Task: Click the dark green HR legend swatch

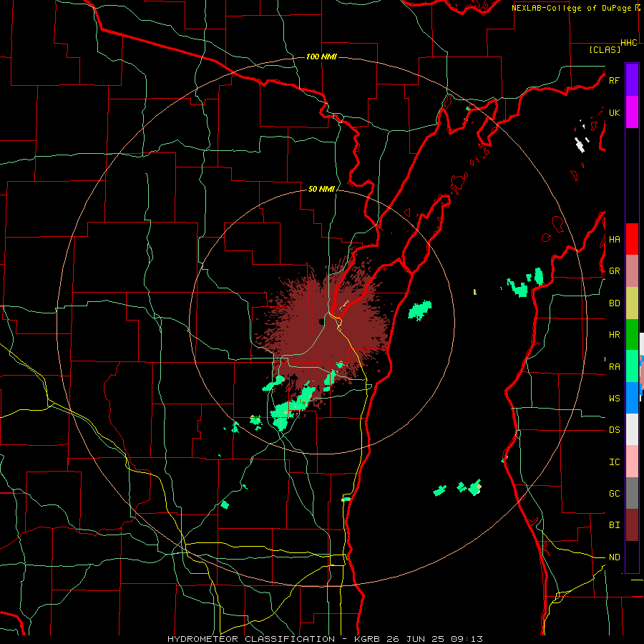Action: (632, 335)
